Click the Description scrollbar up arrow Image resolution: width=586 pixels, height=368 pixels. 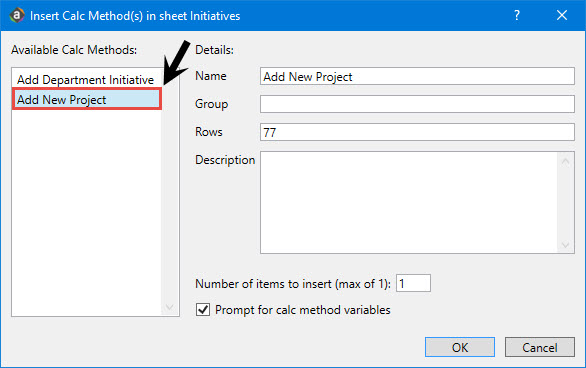click(565, 161)
